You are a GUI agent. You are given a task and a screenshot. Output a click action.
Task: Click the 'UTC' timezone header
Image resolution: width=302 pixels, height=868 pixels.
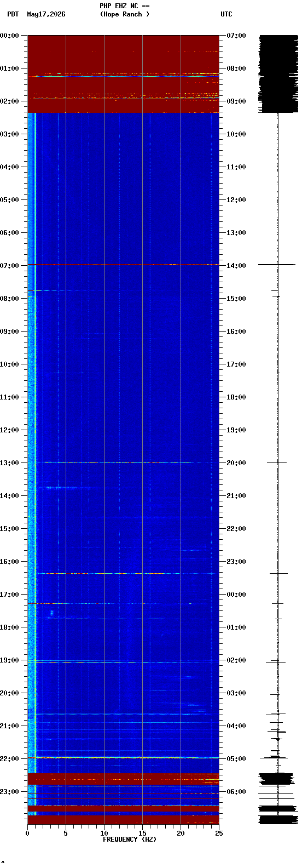tap(226, 14)
